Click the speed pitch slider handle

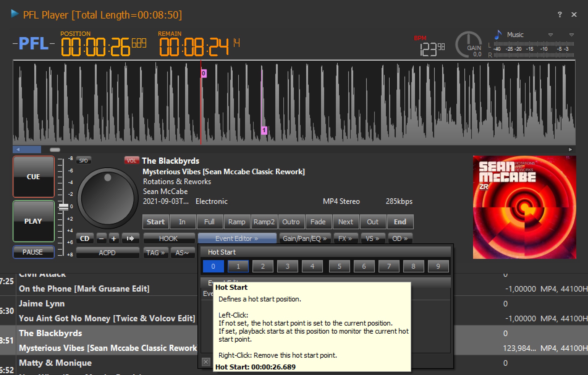click(64, 207)
